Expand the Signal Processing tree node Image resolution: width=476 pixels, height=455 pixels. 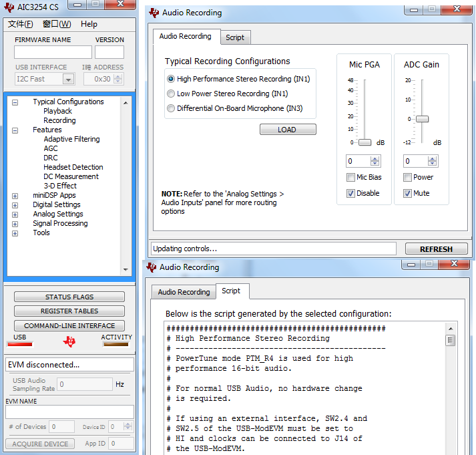click(x=15, y=224)
